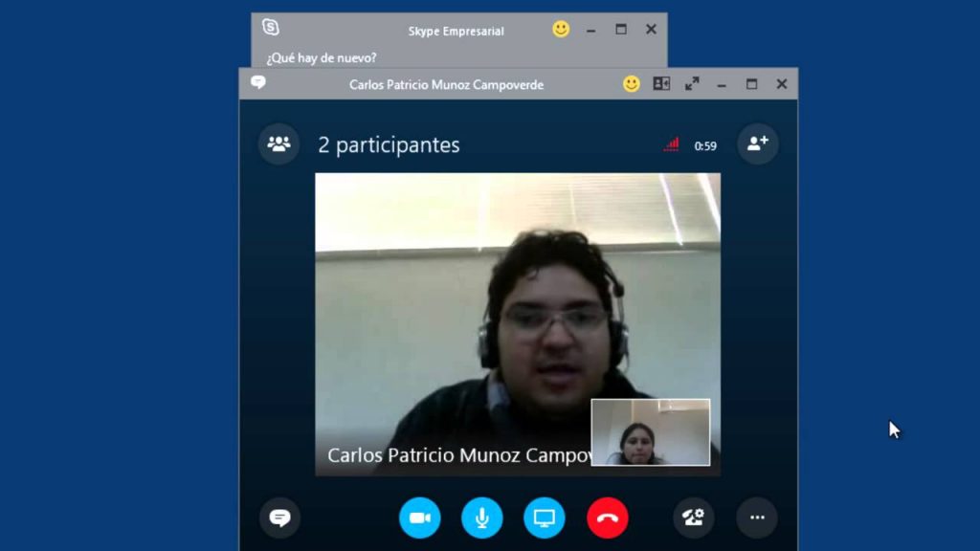Show the participants list icon
This screenshot has width=980, height=551.
278,144
